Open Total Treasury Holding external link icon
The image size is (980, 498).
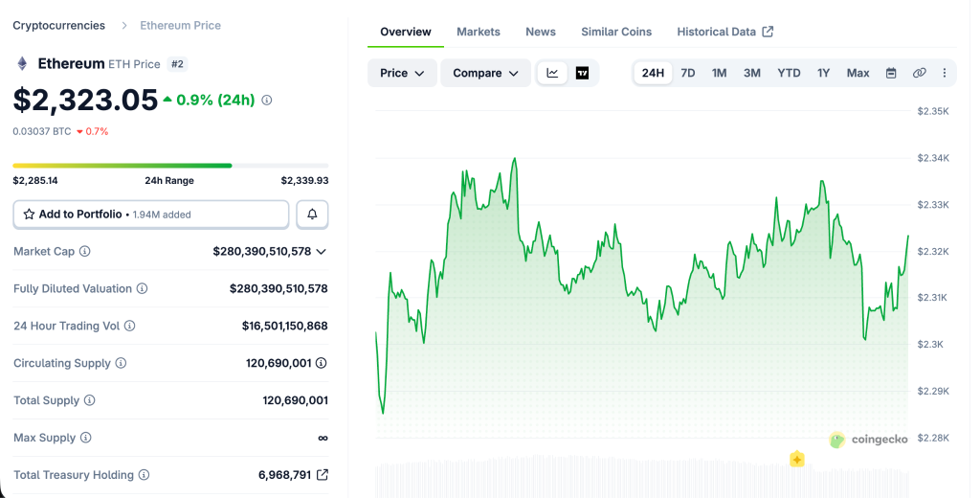pos(323,475)
